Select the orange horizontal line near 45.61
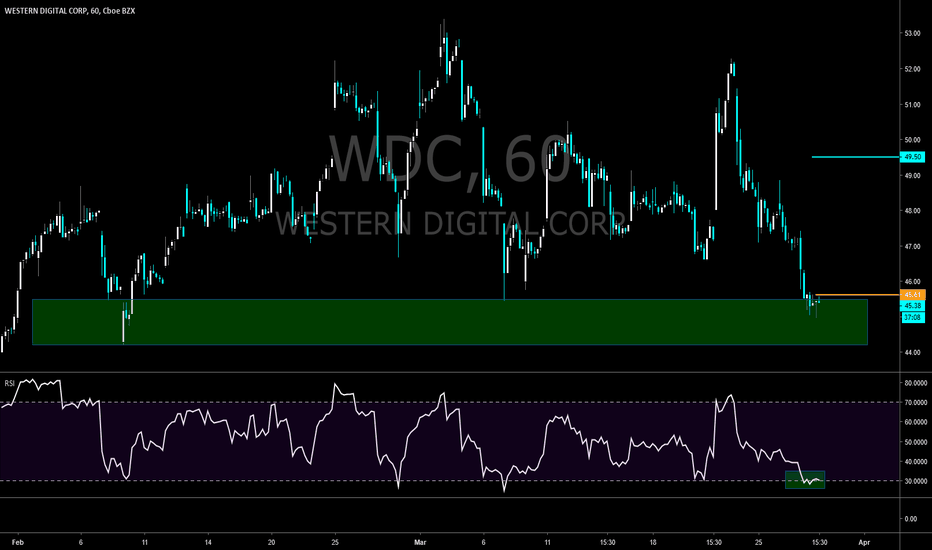 (858, 294)
